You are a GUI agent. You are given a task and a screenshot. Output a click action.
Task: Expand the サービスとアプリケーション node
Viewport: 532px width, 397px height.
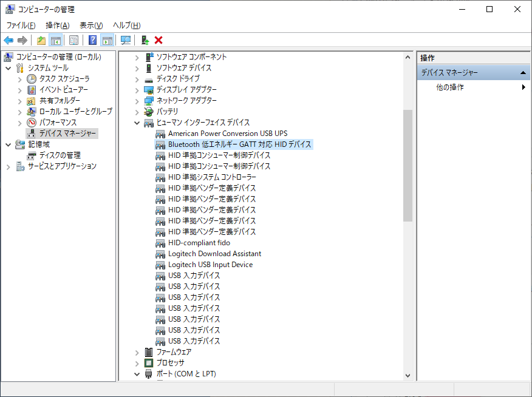pyautogui.click(x=9, y=166)
